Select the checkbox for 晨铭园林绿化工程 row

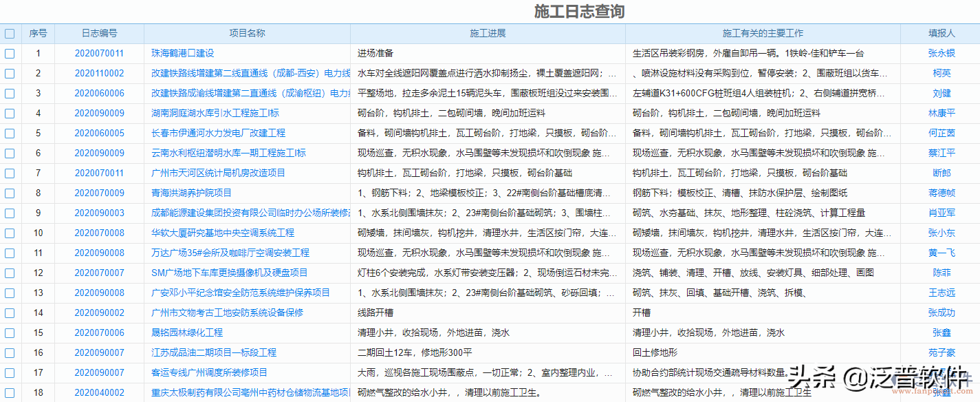[10, 332]
